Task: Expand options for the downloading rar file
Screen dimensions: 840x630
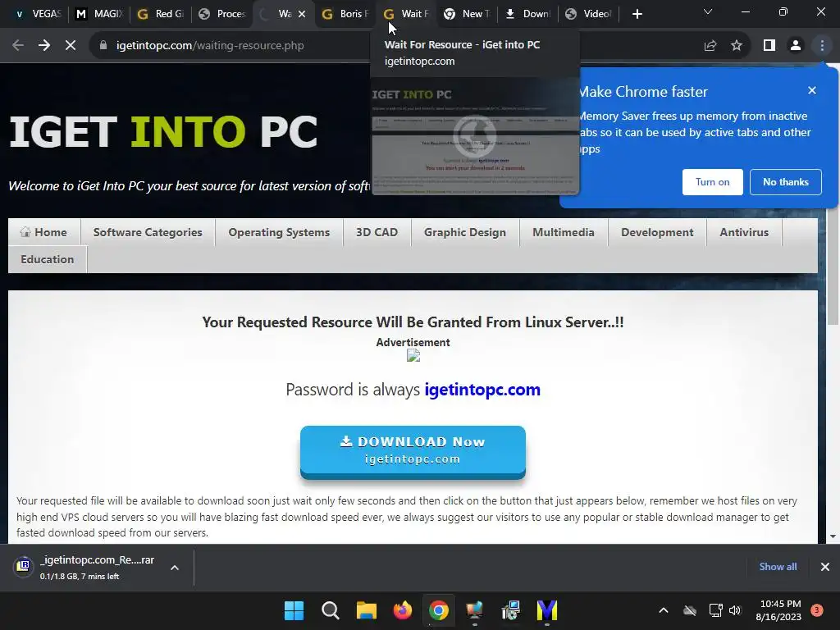Action: (x=175, y=568)
